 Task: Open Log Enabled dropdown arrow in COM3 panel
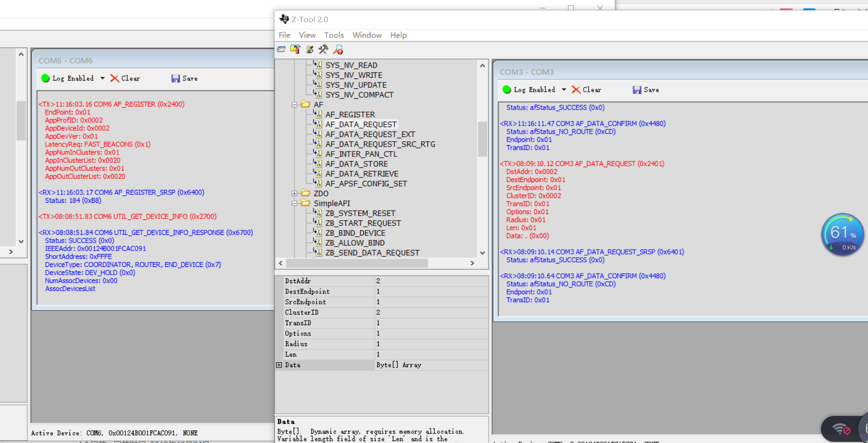tap(564, 90)
